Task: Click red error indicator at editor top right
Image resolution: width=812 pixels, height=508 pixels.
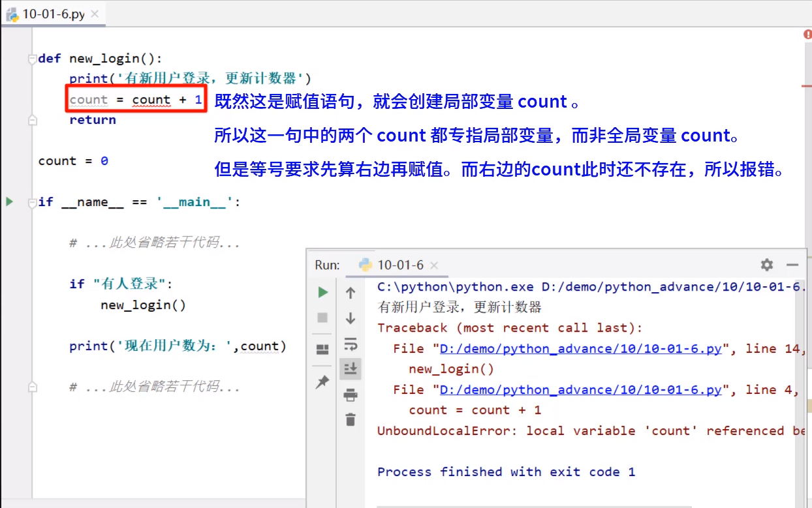Action: [x=807, y=35]
